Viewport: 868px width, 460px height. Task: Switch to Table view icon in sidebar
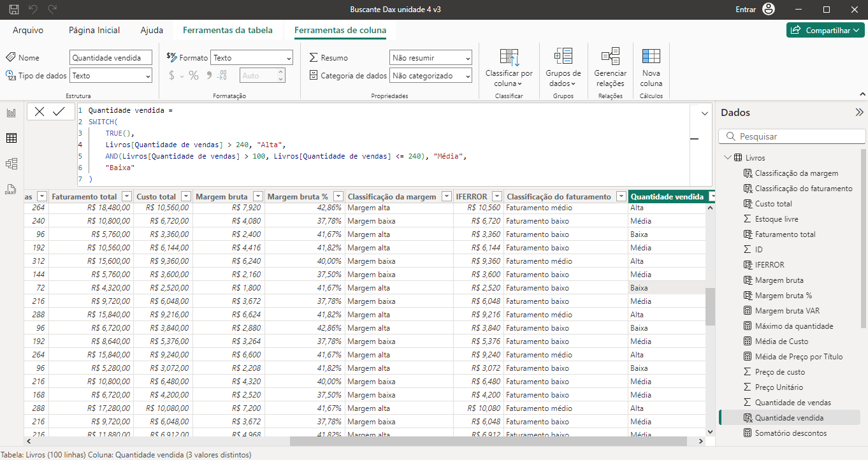(x=11, y=138)
